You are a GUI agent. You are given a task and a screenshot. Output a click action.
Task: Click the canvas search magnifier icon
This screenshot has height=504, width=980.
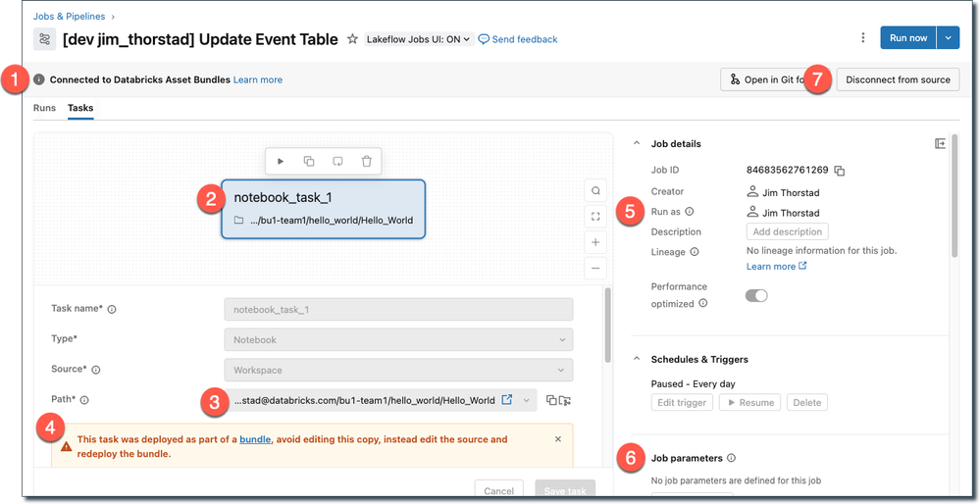coord(595,190)
